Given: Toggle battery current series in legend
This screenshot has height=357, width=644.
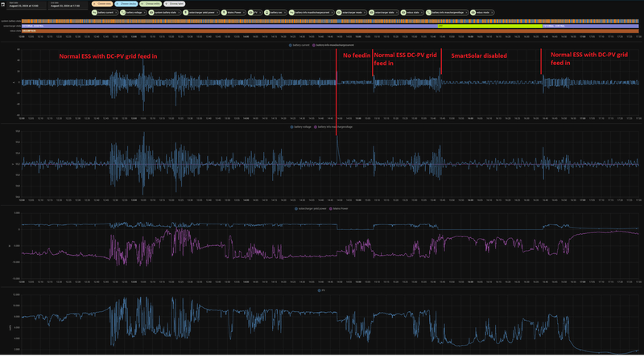Looking at the screenshot, I should tap(299, 45).
